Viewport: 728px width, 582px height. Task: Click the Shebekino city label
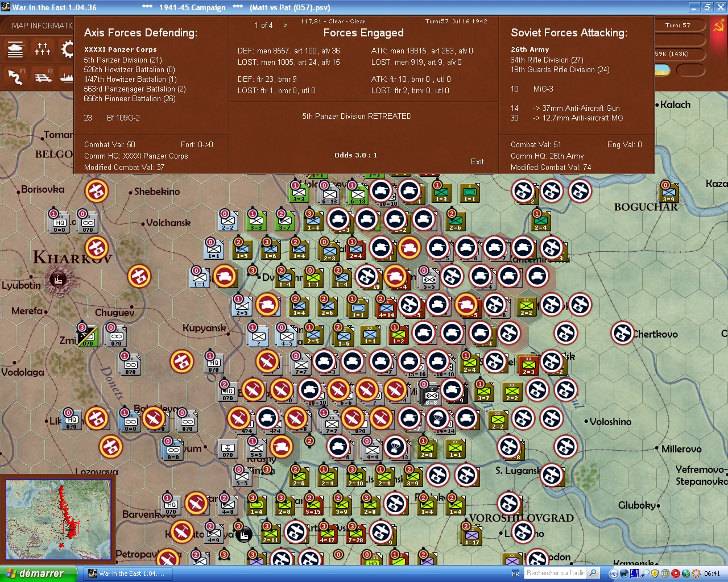point(157,192)
